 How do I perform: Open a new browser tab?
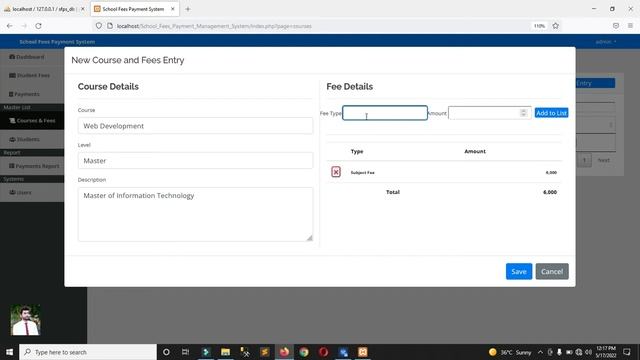188,9
